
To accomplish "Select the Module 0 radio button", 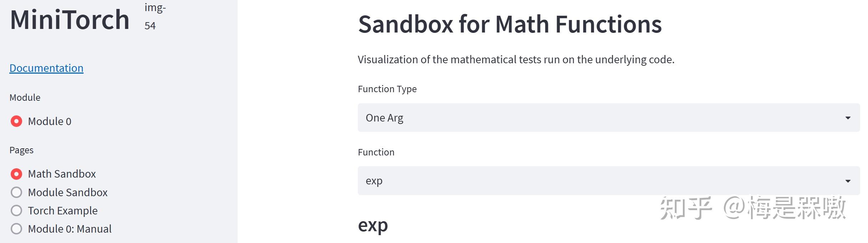I will tap(16, 121).
